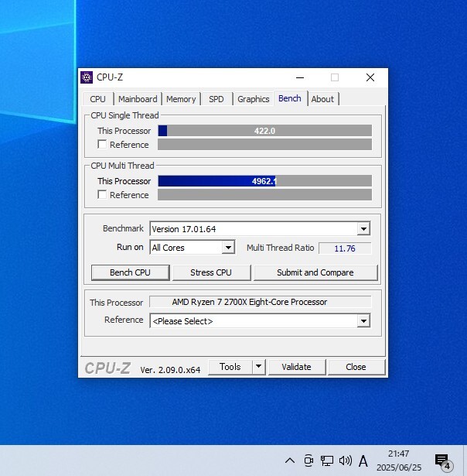Switch to the Mainboard tab

click(138, 99)
